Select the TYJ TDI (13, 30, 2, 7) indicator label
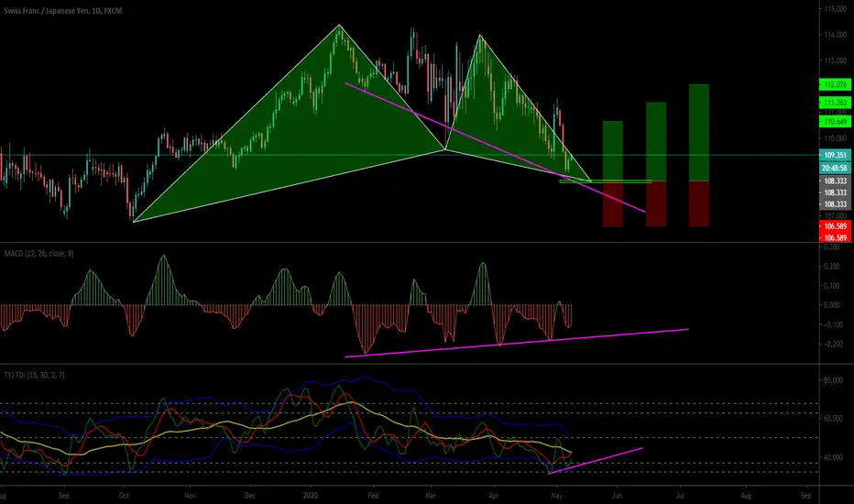The height and width of the screenshot is (504, 854). (34, 375)
